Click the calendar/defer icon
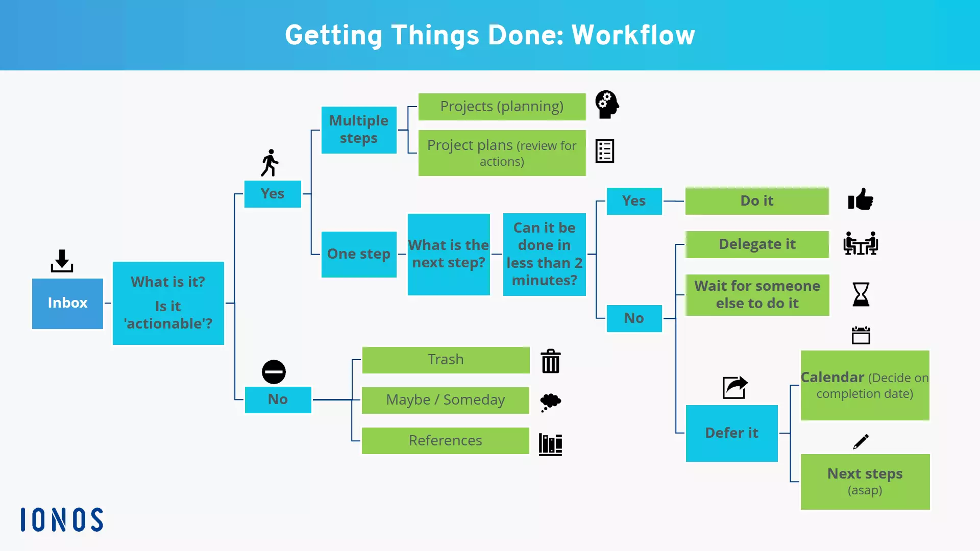 861,335
